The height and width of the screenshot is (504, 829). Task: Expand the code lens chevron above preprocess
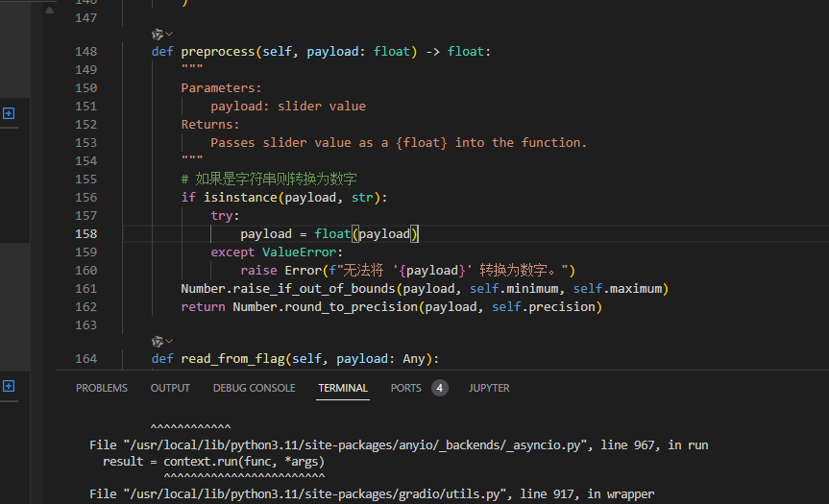pyautogui.click(x=169, y=34)
